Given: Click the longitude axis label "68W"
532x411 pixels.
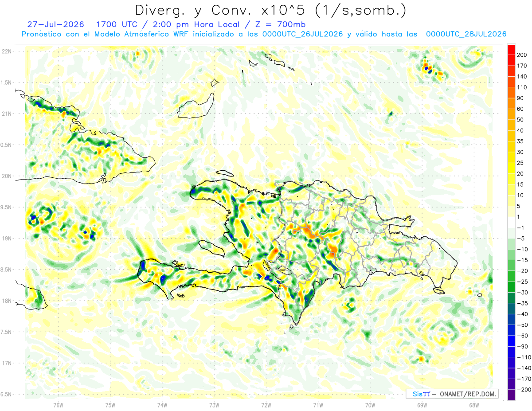Looking at the screenshot, I should click(473, 404).
